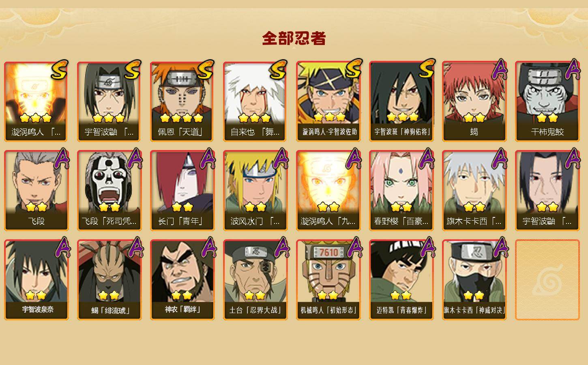Open the 蝎 ninja card
Image resolution: width=588 pixels, height=365 pixels.
point(474,101)
